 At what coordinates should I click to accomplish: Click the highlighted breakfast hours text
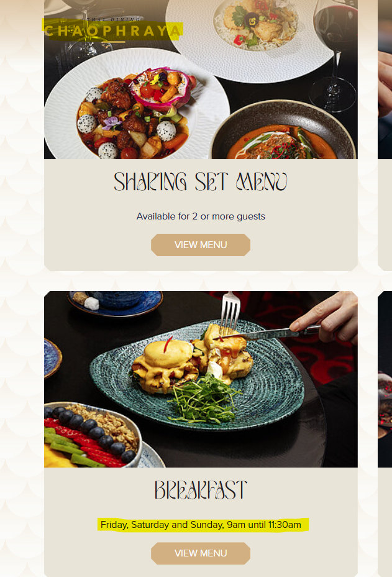[x=201, y=524]
